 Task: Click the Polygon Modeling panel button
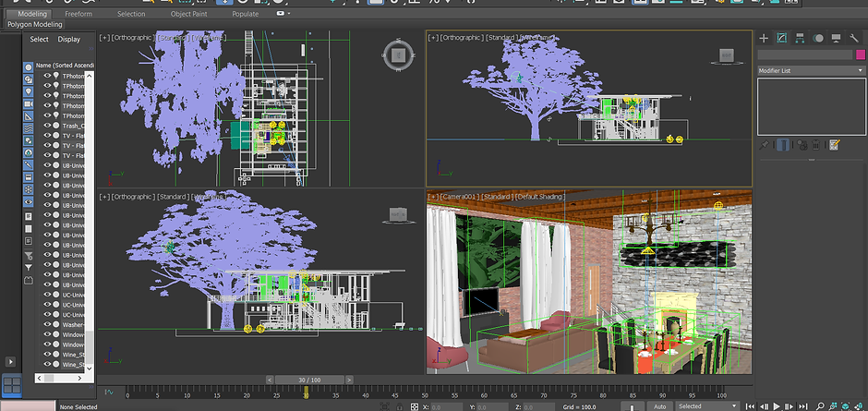click(x=35, y=24)
